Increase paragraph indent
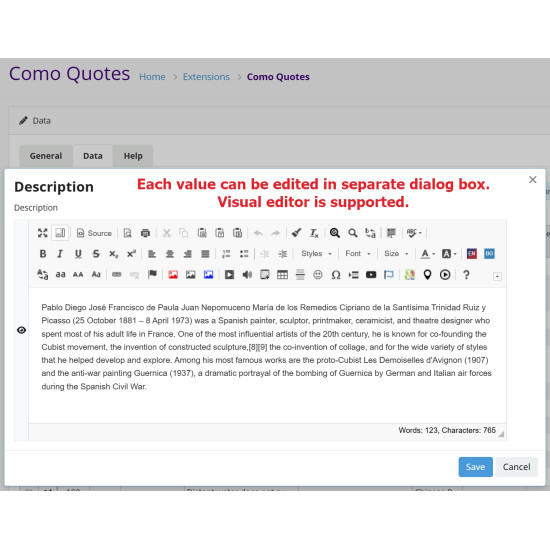The image size is (550, 550). (x=283, y=254)
